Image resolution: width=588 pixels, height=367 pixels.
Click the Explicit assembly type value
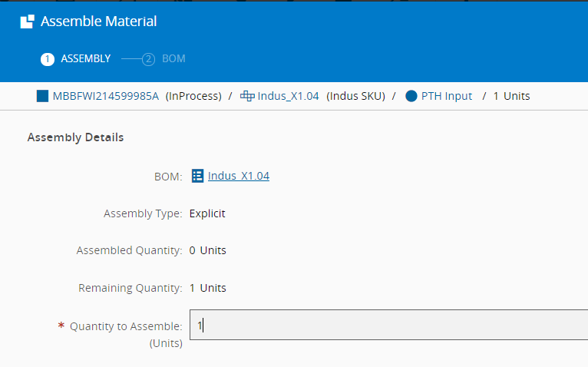click(207, 213)
